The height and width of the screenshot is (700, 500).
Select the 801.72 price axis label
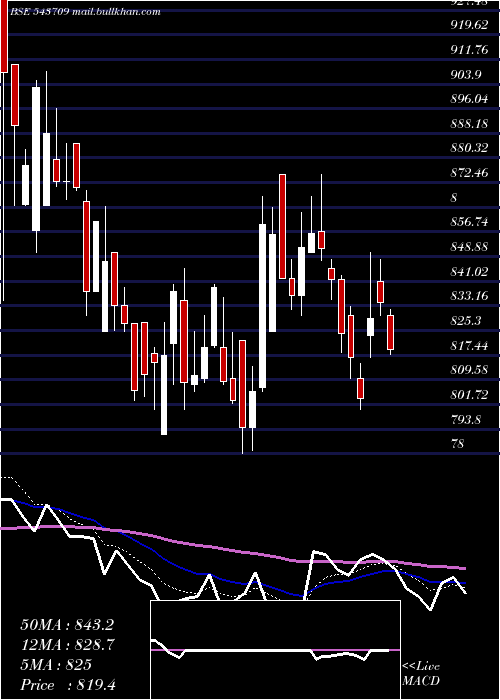point(469,395)
